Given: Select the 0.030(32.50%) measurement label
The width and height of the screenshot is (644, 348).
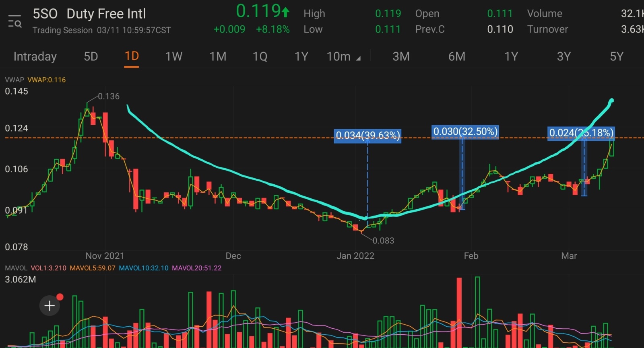Looking at the screenshot, I should [465, 132].
